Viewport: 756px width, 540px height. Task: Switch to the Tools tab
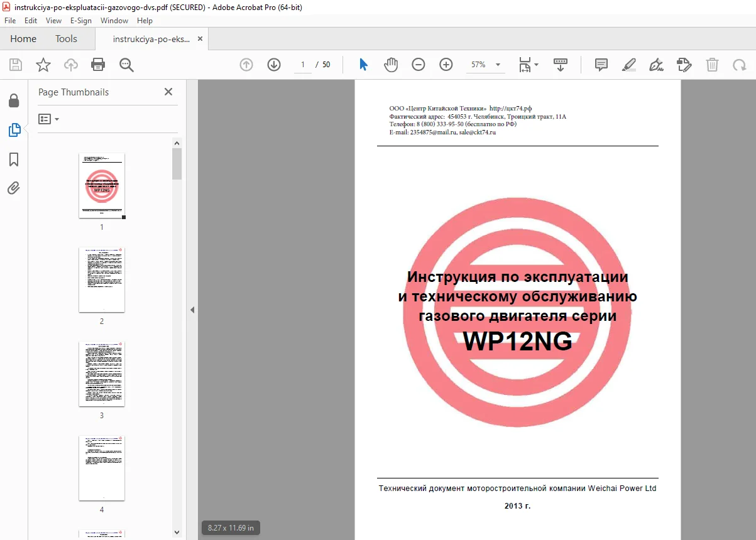pos(66,39)
